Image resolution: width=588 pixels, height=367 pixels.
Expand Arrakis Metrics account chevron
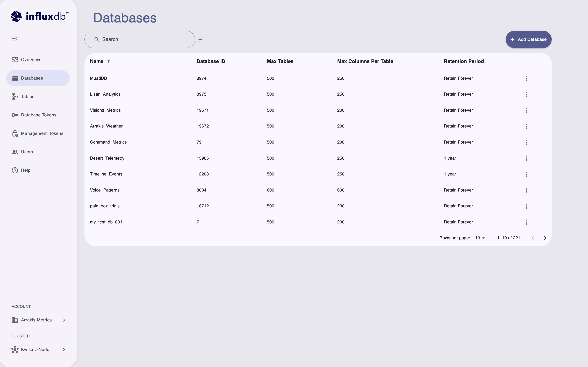tap(64, 320)
